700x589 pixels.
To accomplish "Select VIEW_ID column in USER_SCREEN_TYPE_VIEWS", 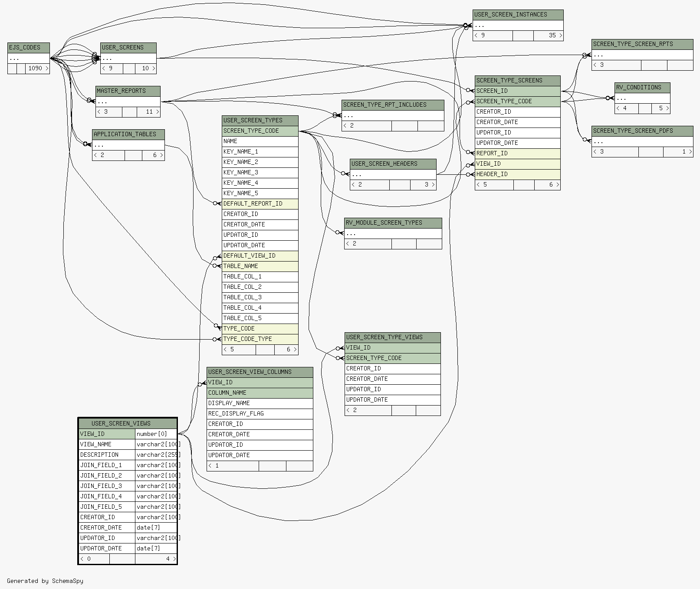I will [393, 348].
